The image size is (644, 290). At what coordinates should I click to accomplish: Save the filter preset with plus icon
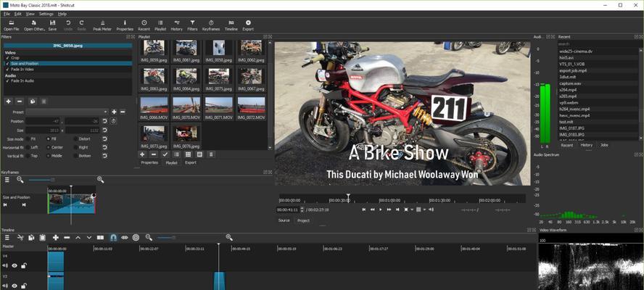tap(114, 112)
